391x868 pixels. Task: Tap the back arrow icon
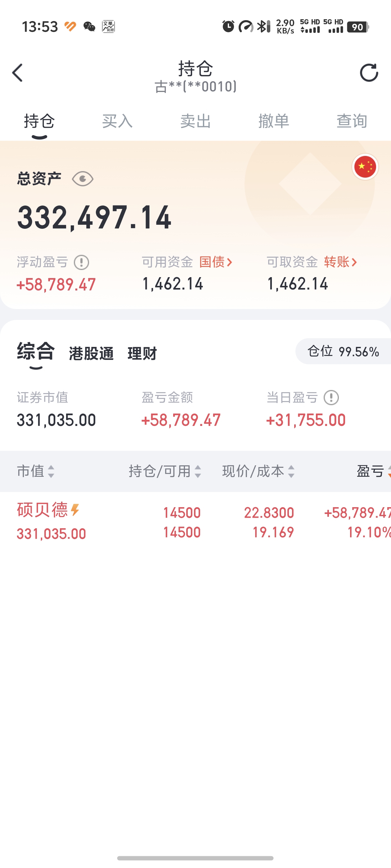pos(17,73)
